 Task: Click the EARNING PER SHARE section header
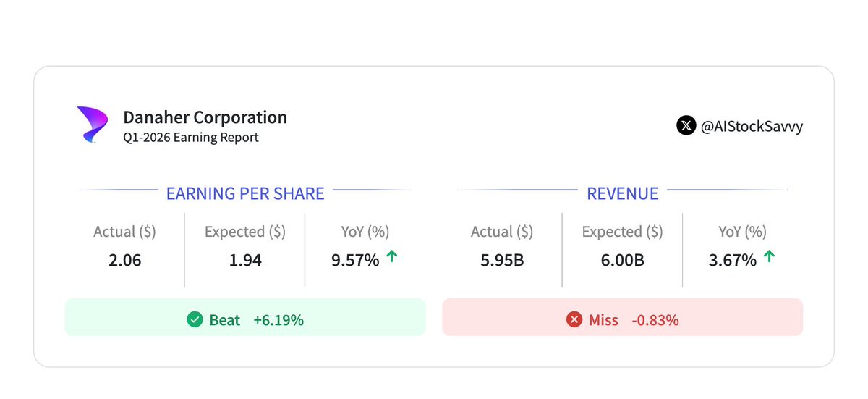tap(245, 193)
